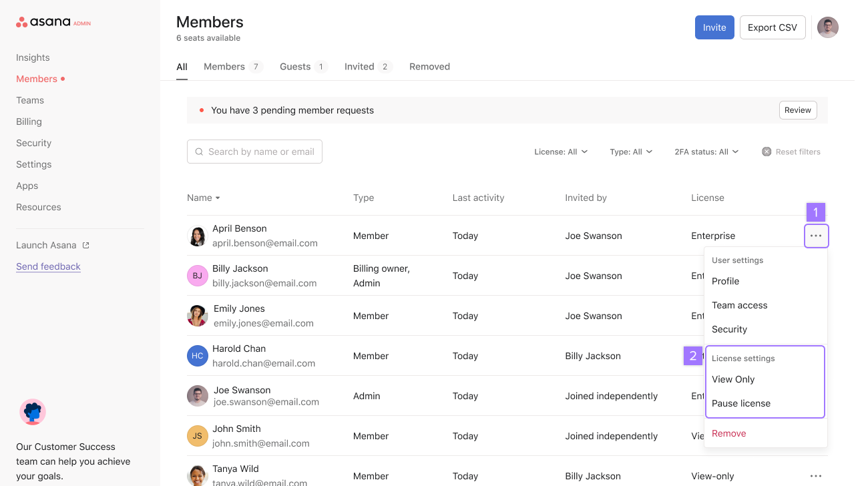Click the search magnifier icon
Image resolution: width=868 pixels, height=486 pixels.
tap(199, 152)
